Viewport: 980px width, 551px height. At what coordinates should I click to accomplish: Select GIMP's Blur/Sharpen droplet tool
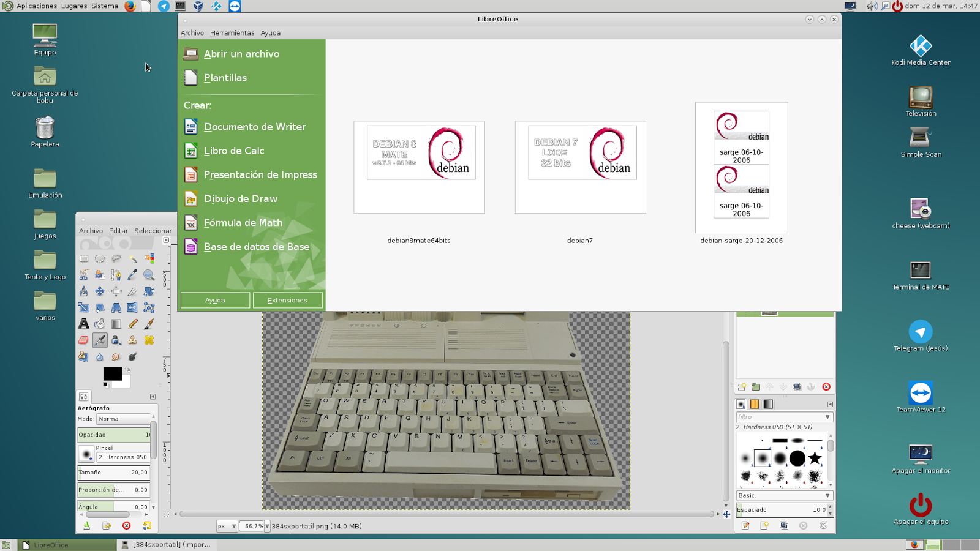coord(100,356)
